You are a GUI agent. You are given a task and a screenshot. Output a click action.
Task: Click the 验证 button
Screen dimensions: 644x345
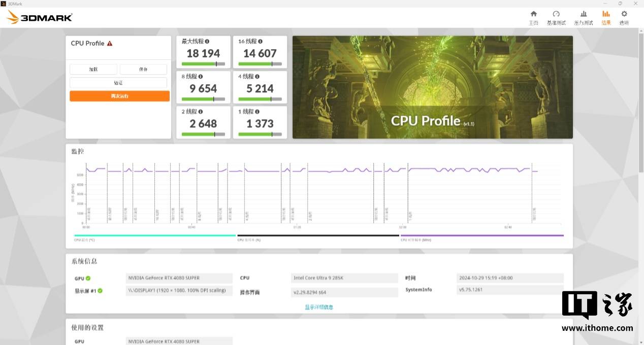coord(118,83)
